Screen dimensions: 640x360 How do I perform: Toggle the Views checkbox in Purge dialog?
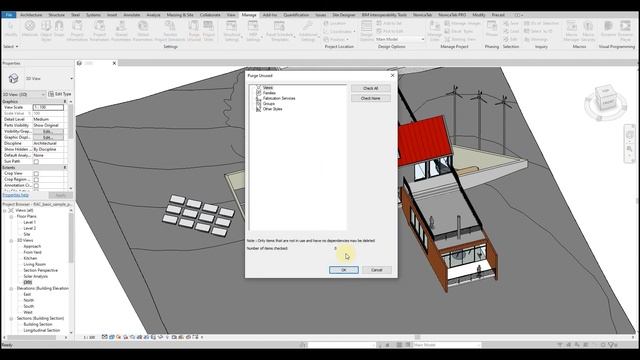tap(258, 87)
